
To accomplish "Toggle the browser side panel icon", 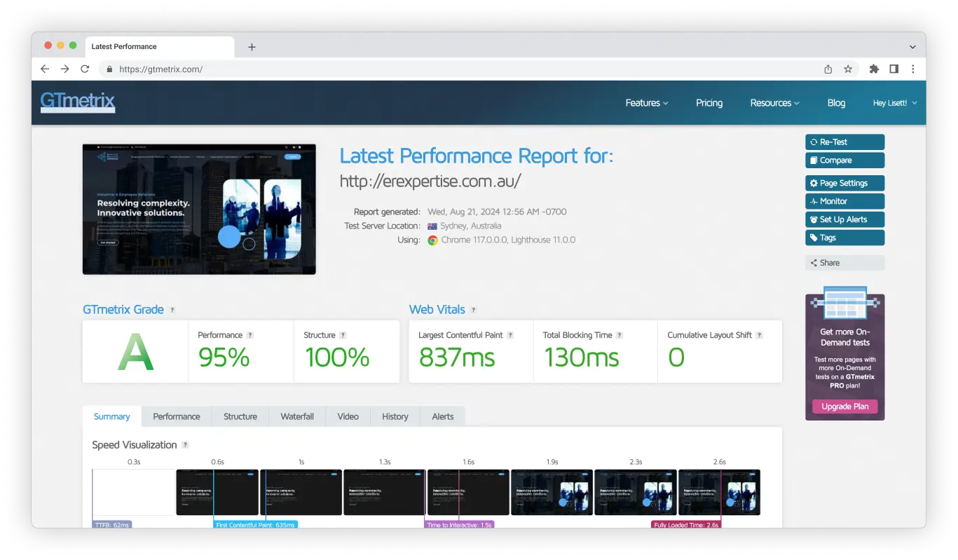I will pos(894,69).
